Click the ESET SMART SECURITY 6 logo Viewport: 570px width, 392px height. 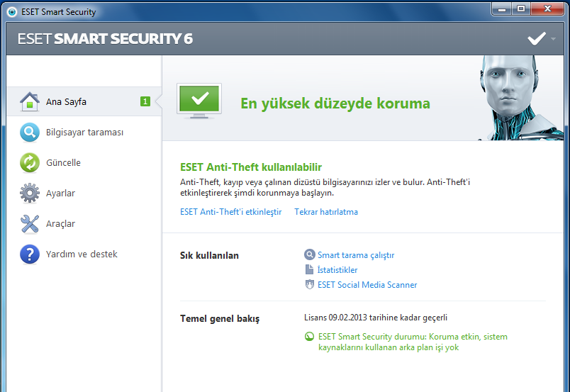[x=105, y=39]
